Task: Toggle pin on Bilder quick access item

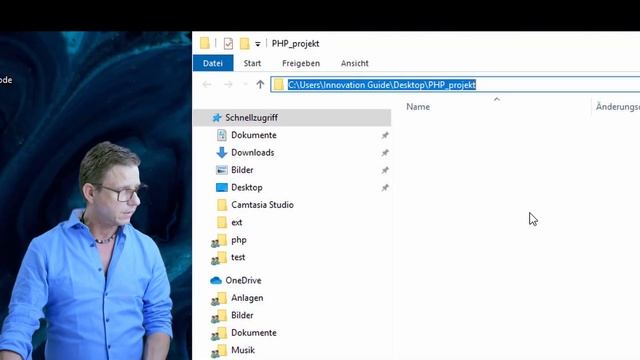Action: (385, 170)
